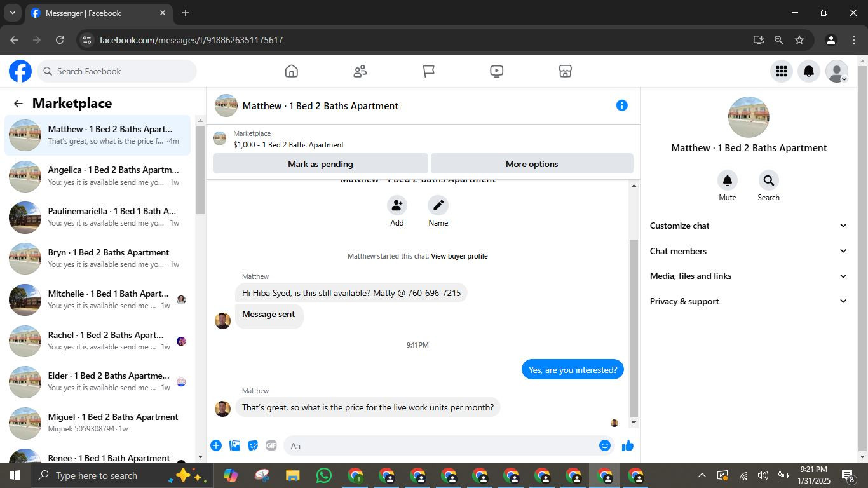Click the install app icon in address bar
Image resolution: width=868 pixels, height=488 pixels.
759,40
